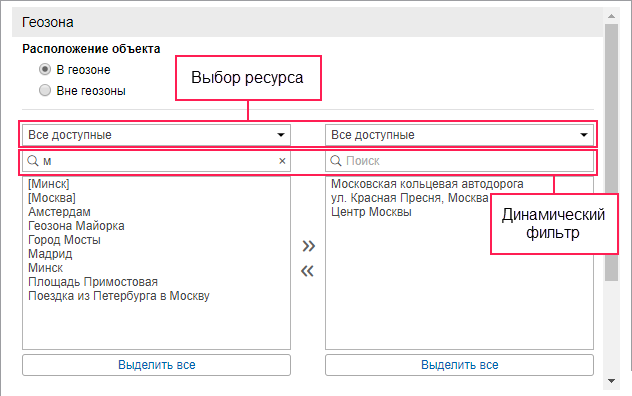Select 'Геозона Майорка' in the left list

pyautogui.click(x=76, y=226)
